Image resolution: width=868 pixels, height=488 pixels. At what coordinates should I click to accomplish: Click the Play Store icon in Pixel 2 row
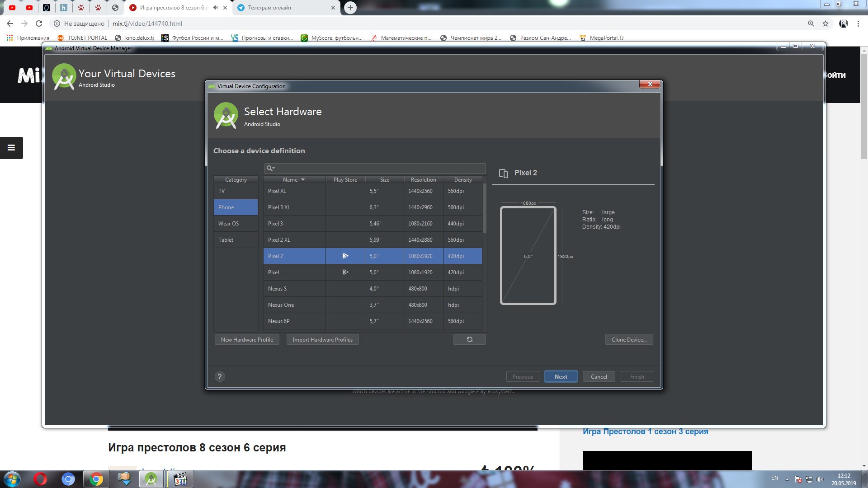click(345, 256)
